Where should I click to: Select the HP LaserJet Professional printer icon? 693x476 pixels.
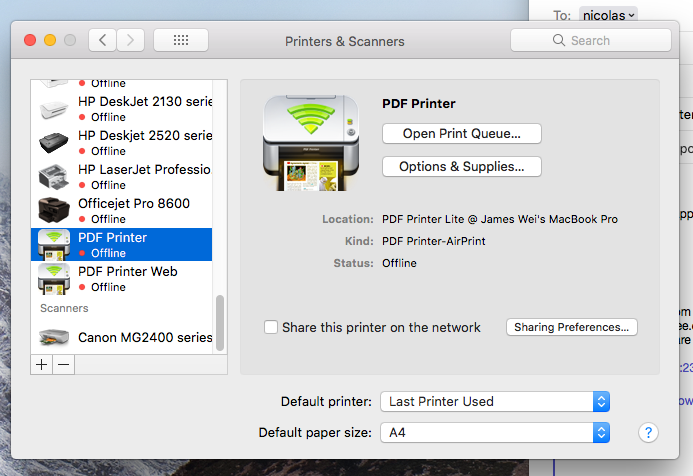click(54, 177)
